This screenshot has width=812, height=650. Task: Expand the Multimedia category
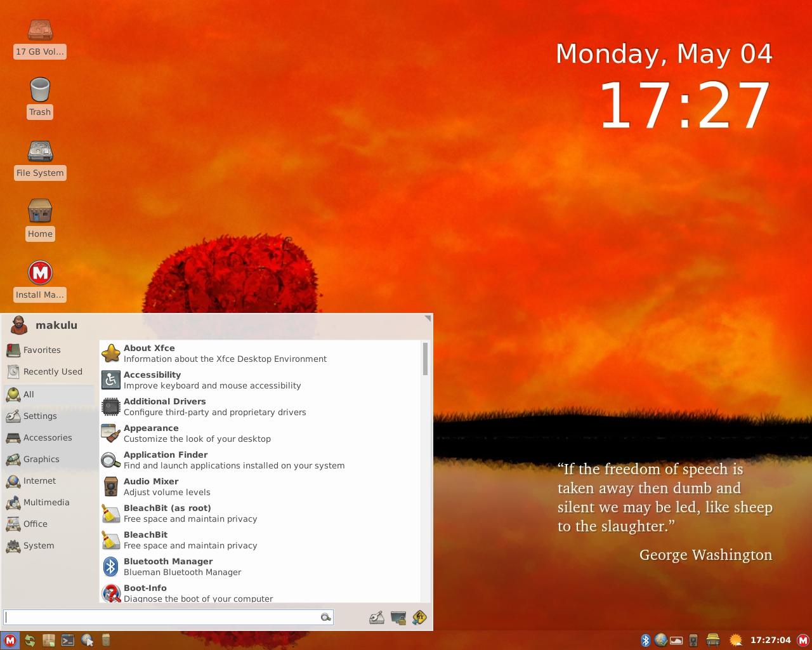pyautogui.click(x=46, y=502)
